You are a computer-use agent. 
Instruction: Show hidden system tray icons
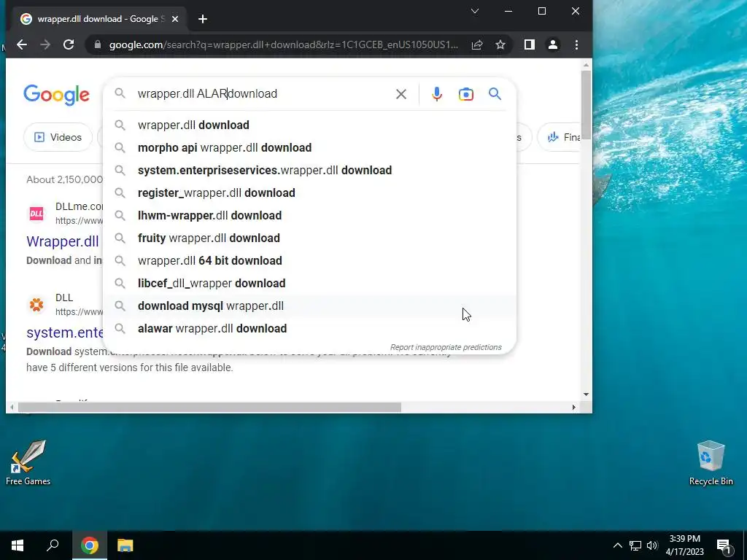pyautogui.click(x=617, y=545)
